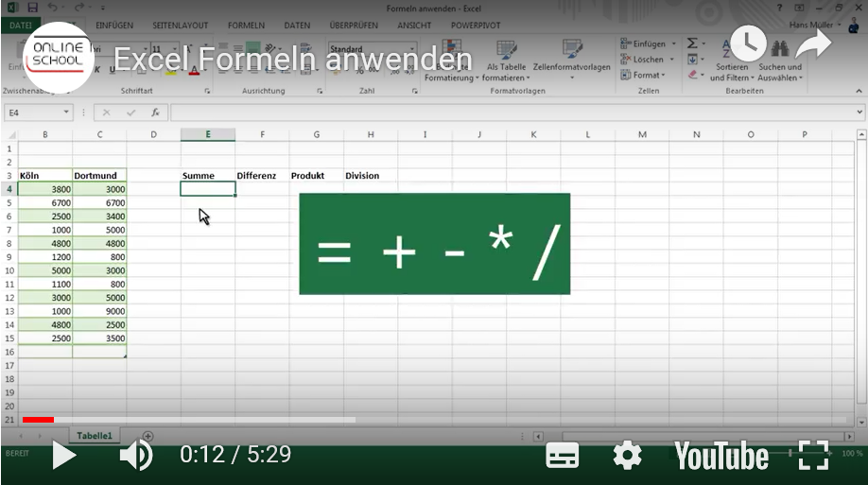The image size is (868, 485).
Task: Enter fullscreen mode
Action: [x=813, y=455]
